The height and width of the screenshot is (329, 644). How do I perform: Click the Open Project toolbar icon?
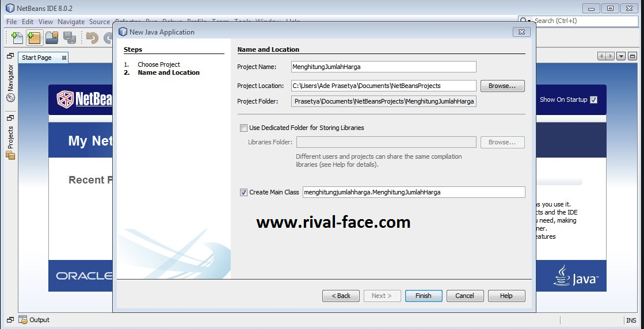click(52, 38)
